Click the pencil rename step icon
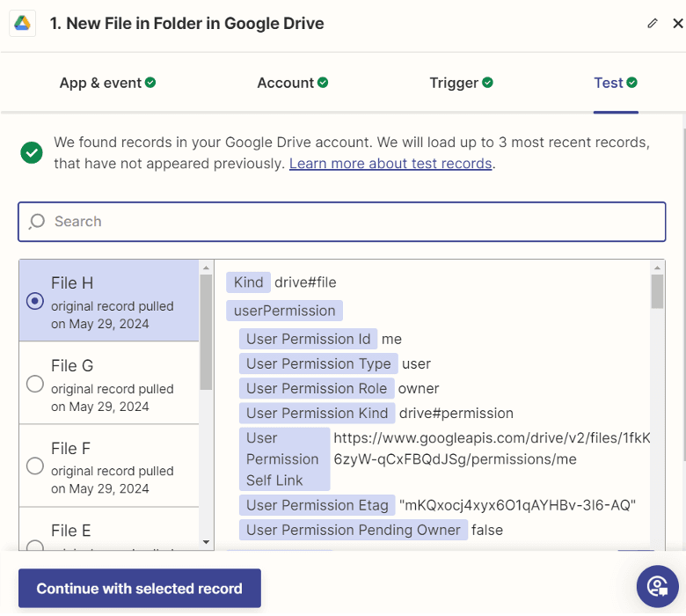Screen dimensions: 686x616 [x=652, y=24]
